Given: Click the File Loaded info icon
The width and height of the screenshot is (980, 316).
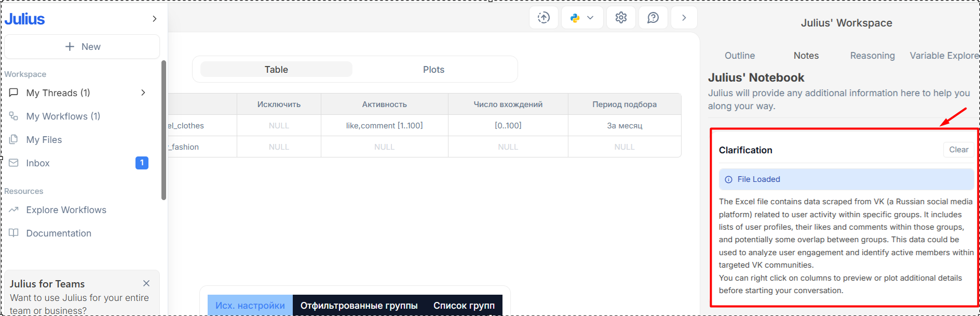Looking at the screenshot, I should [729, 179].
